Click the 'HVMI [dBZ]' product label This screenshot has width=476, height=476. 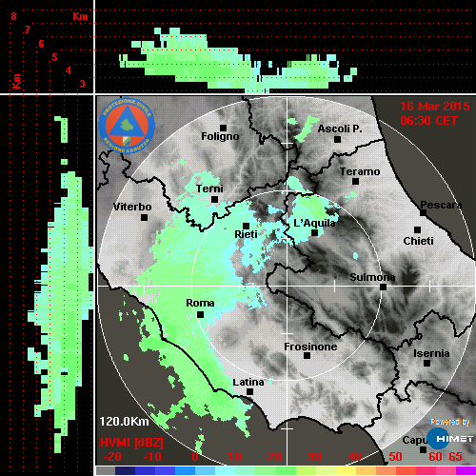[x=131, y=443]
